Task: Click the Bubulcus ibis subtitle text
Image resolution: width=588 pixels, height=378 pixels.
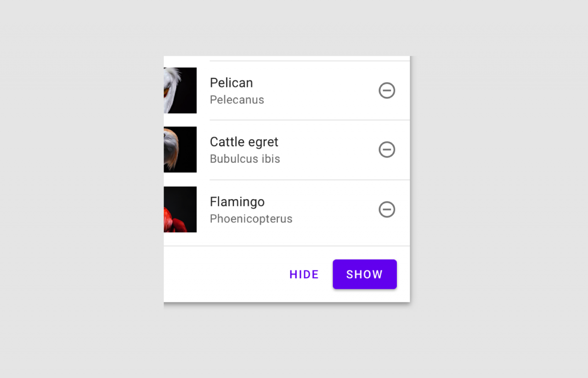Action: click(245, 159)
